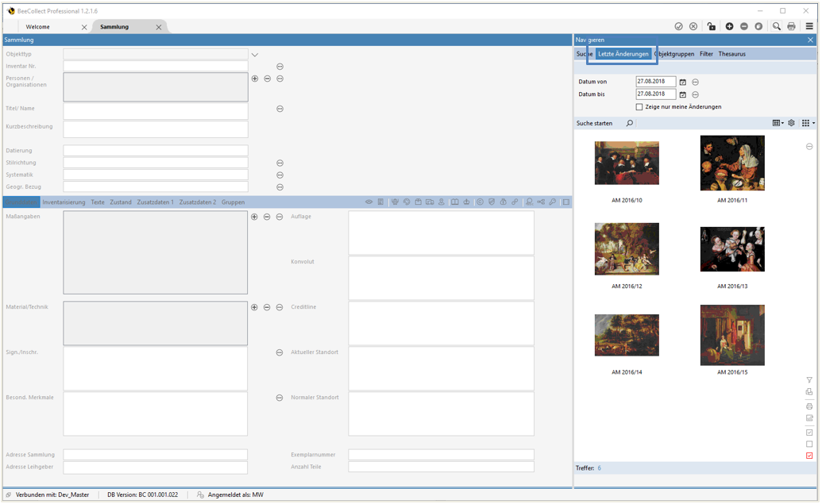Click the plus button beside Maßangaben
Viewport: 822px width, 504px height.
click(x=254, y=217)
